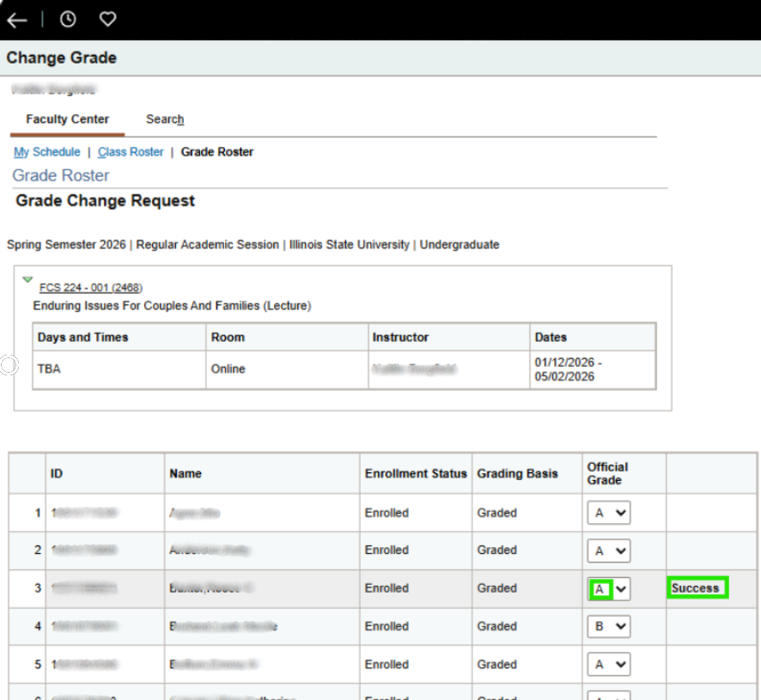Click Graded basis in row 5
The image size is (761, 700).
pyautogui.click(x=497, y=664)
